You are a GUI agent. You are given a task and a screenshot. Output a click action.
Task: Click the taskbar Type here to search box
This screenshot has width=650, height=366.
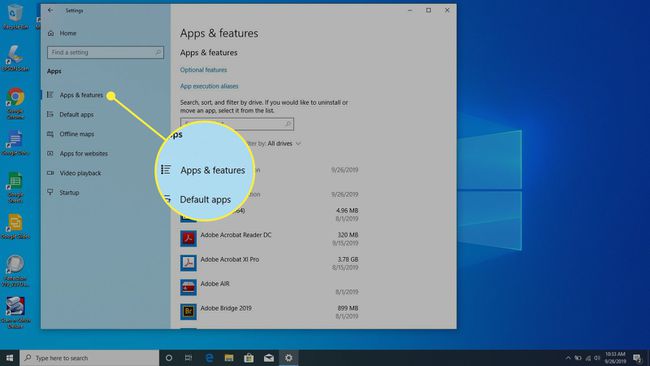pyautogui.click(x=90, y=358)
